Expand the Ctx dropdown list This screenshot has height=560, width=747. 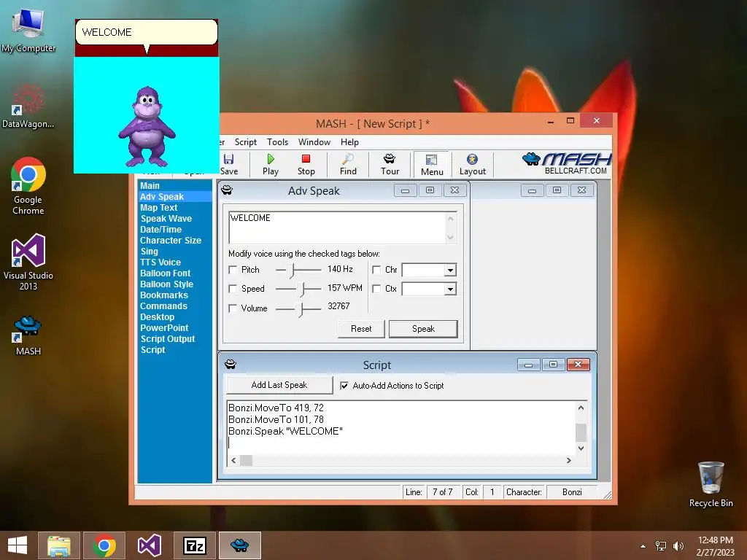pyautogui.click(x=449, y=289)
